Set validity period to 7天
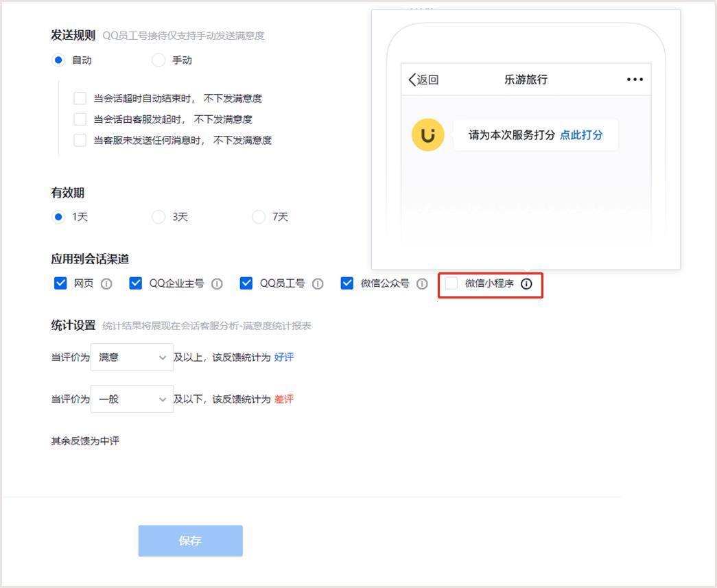This screenshot has height=588, width=717. (x=259, y=216)
